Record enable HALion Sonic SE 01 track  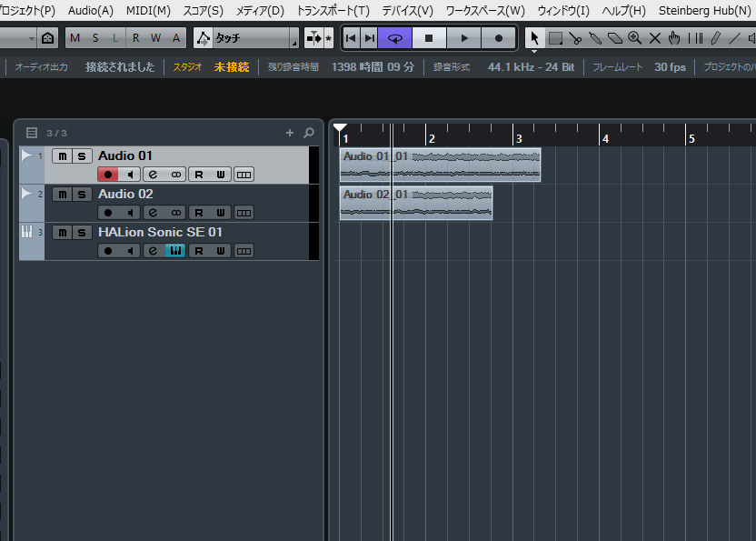(108, 250)
